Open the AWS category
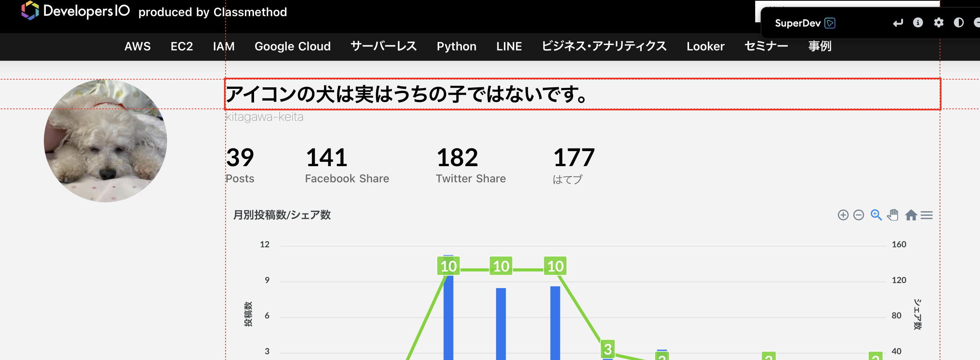Screen dimensions: 980x360 point(137,46)
